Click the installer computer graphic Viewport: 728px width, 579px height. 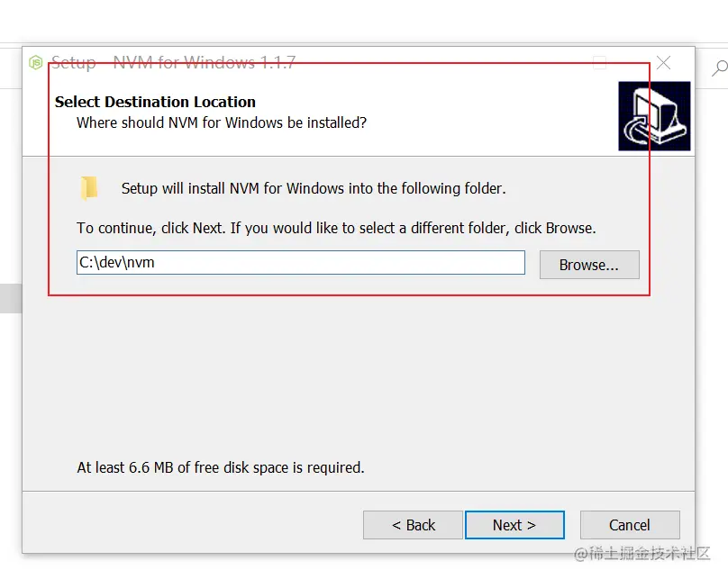(x=654, y=116)
